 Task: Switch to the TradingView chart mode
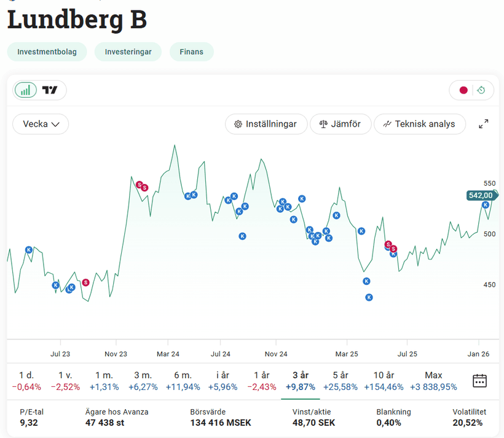(x=50, y=90)
